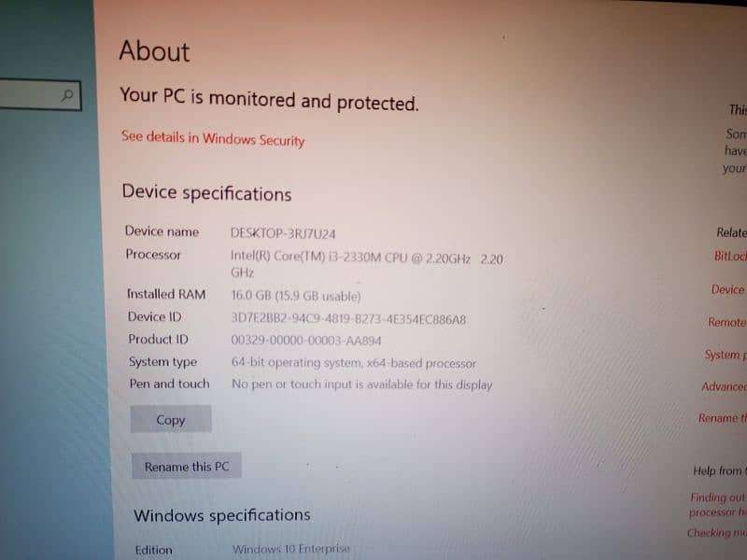The image size is (747, 560).
Task: Open the red Rename this PC advanced link
Action: coord(722,418)
